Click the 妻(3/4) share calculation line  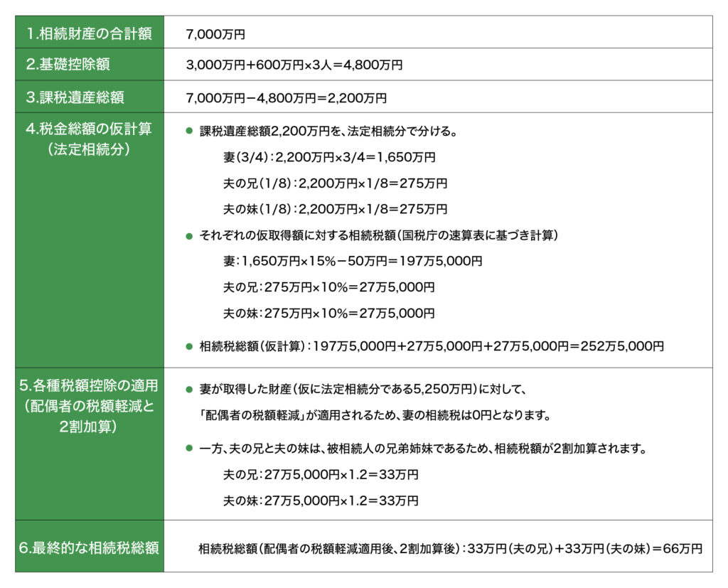(x=329, y=157)
